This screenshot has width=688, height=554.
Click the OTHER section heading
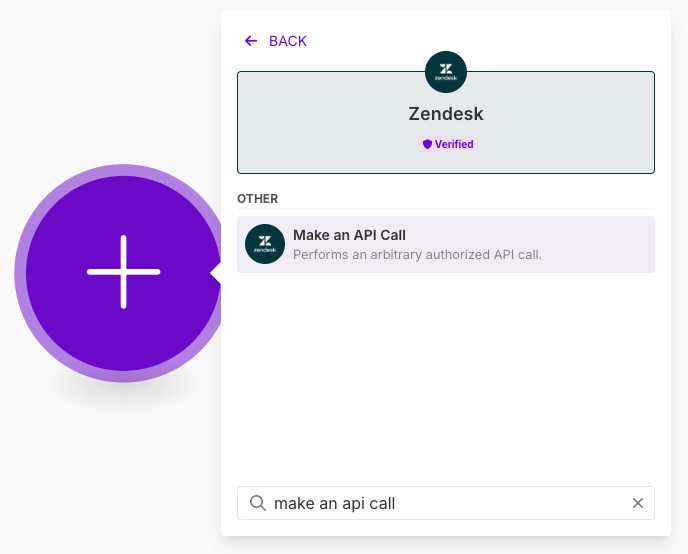[258, 199]
